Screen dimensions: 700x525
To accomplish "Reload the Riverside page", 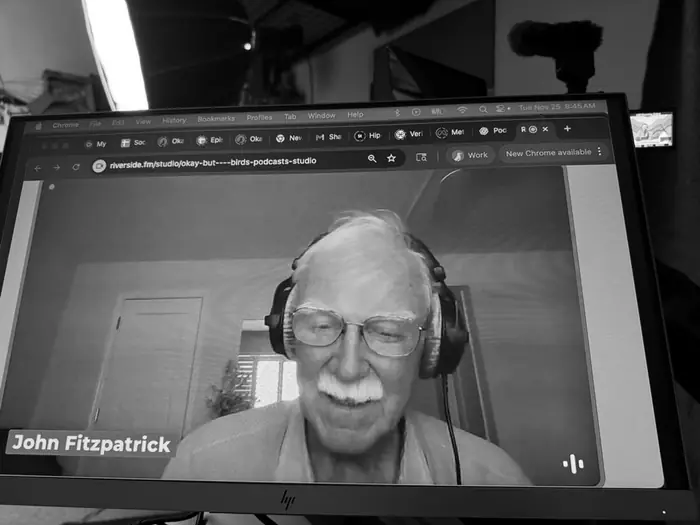I will click(76, 167).
